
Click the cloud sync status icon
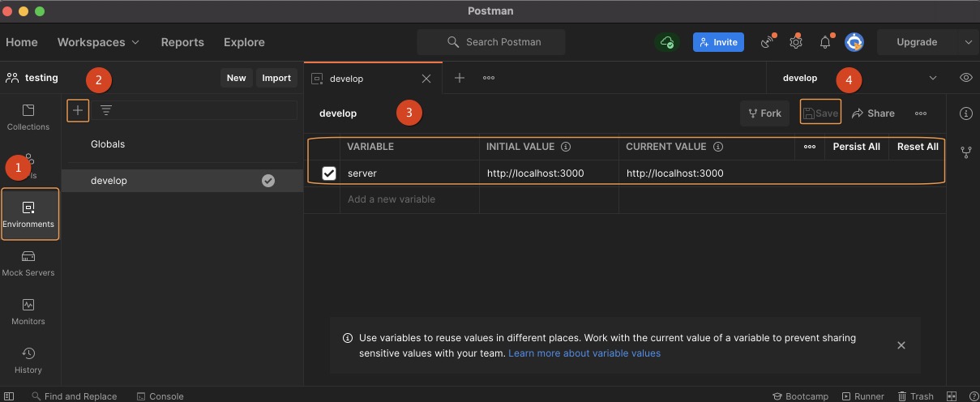(x=667, y=42)
